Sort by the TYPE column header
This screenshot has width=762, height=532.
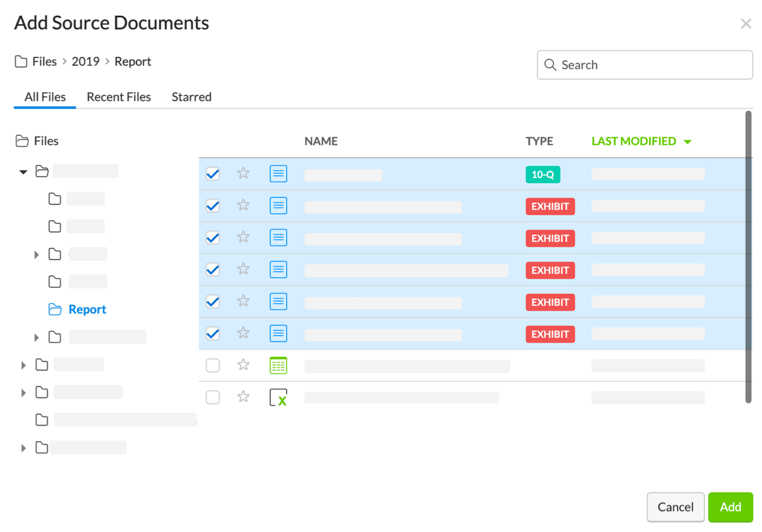(x=539, y=141)
